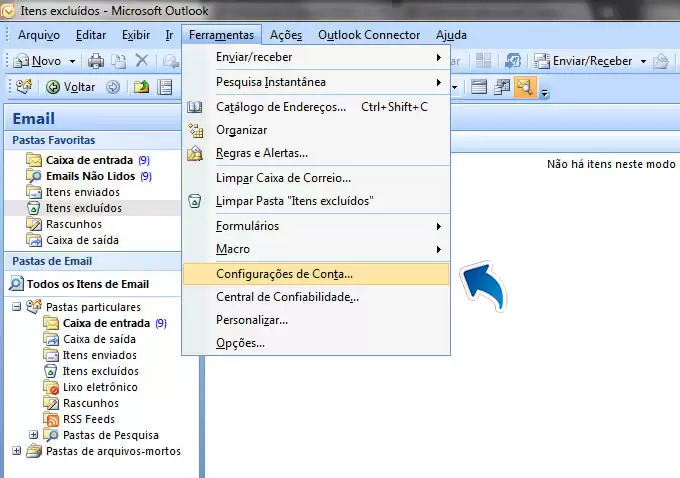Click the Print icon in toolbar
The image size is (680, 478).
pos(96,61)
